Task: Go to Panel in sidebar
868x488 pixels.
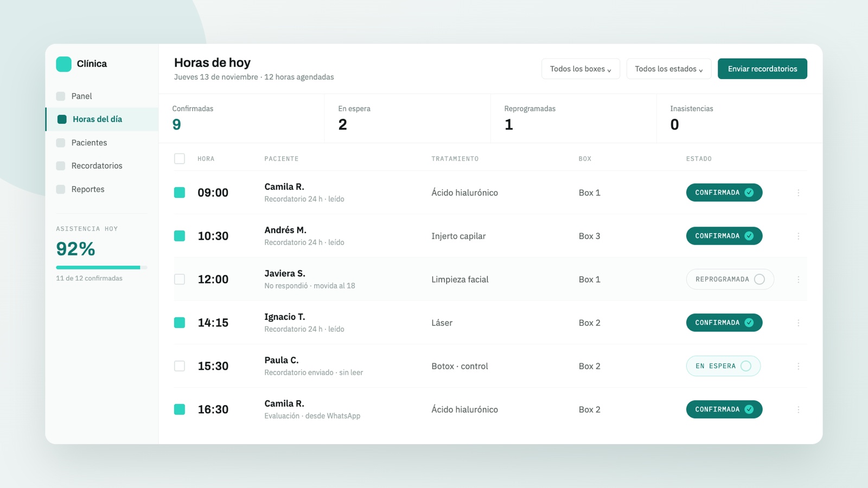Action: [x=102, y=96]
